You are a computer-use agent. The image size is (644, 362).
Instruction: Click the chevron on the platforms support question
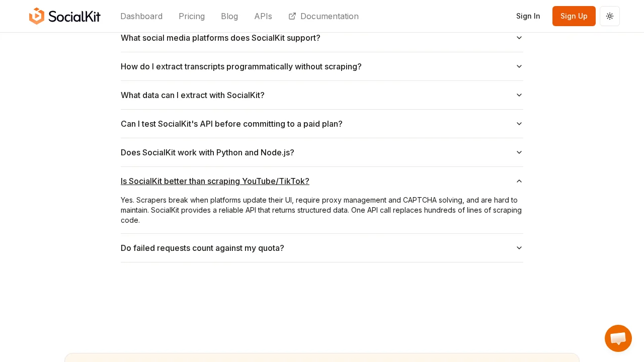click(x=519, y=38)
